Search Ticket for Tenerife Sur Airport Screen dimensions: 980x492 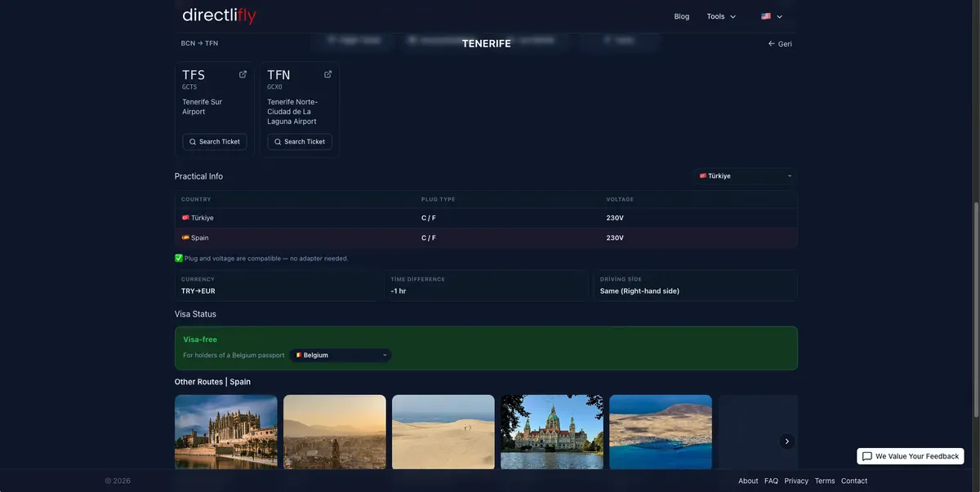click(215, 142)
